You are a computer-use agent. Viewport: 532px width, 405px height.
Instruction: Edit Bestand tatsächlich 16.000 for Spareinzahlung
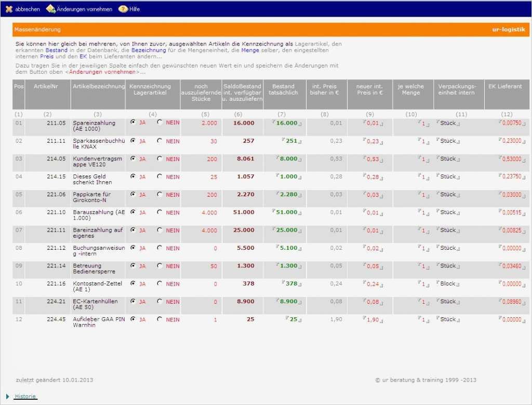click(287, 123)
